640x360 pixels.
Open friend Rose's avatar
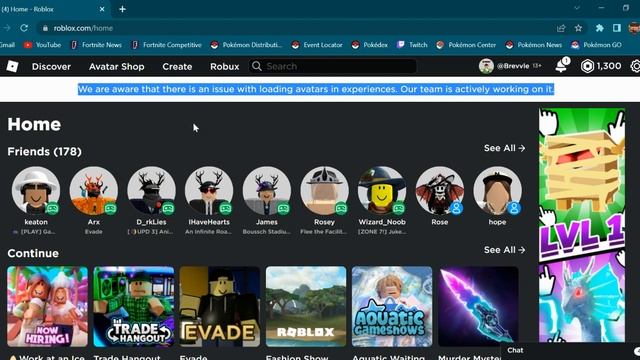tap(440, 190)
